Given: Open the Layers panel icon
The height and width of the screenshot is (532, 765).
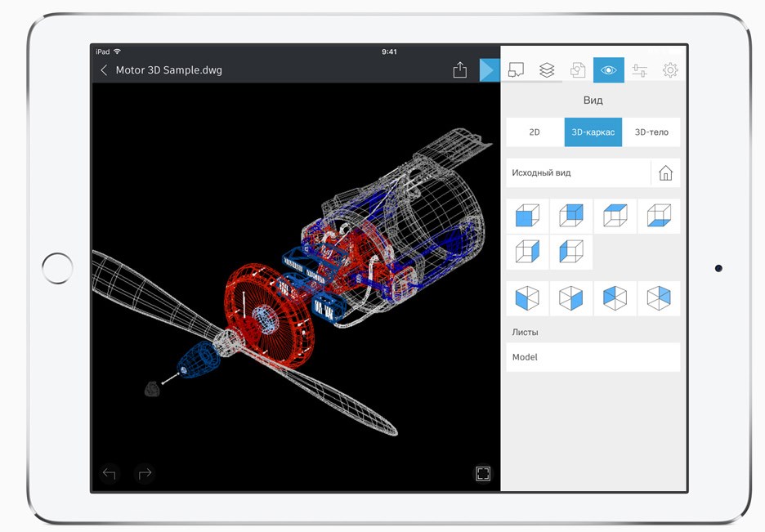Looking at the screenshot, I should click(x=547, y=70).
